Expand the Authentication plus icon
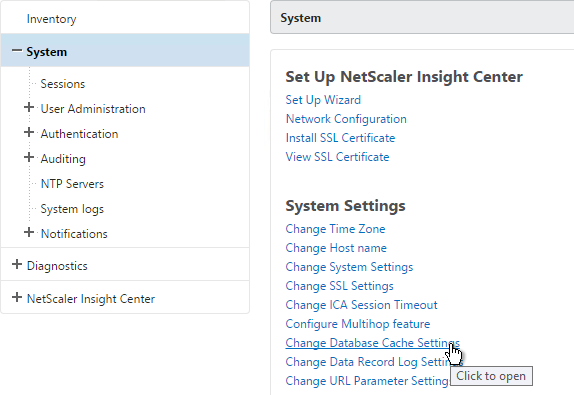Screen dimensions: 574x395 pyautogui.click(x=29, y=132)
